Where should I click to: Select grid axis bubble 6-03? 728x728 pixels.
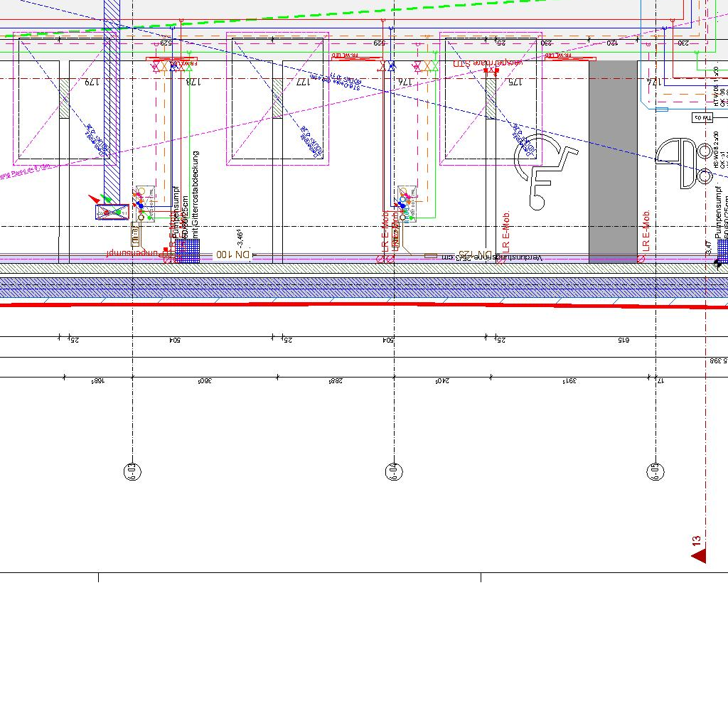[x=133, y=471]
